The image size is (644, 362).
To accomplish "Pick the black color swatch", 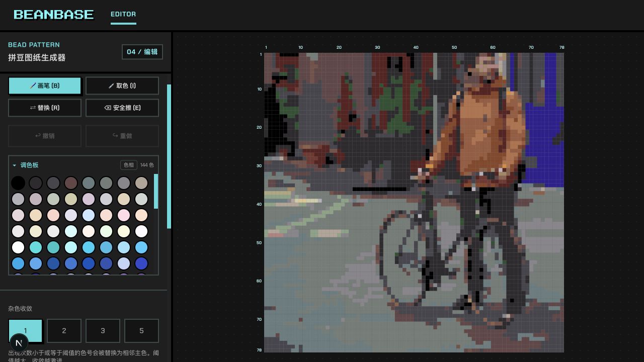I will tap(18, 183).
